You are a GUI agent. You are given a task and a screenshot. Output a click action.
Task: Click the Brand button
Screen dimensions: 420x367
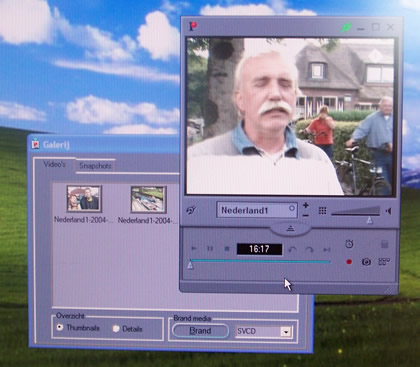point(200,331)
